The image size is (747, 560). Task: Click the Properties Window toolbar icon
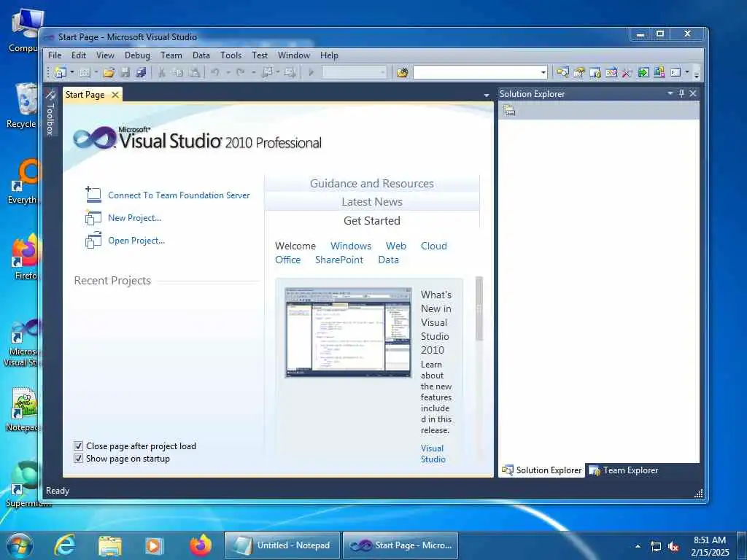tap(579, 72)
